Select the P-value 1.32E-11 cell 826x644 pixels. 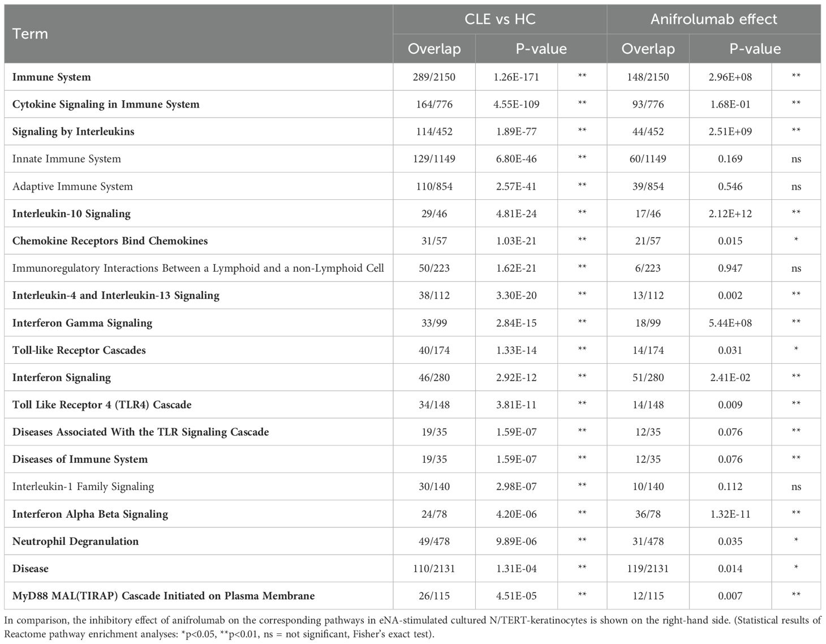(x=730, y=514)
